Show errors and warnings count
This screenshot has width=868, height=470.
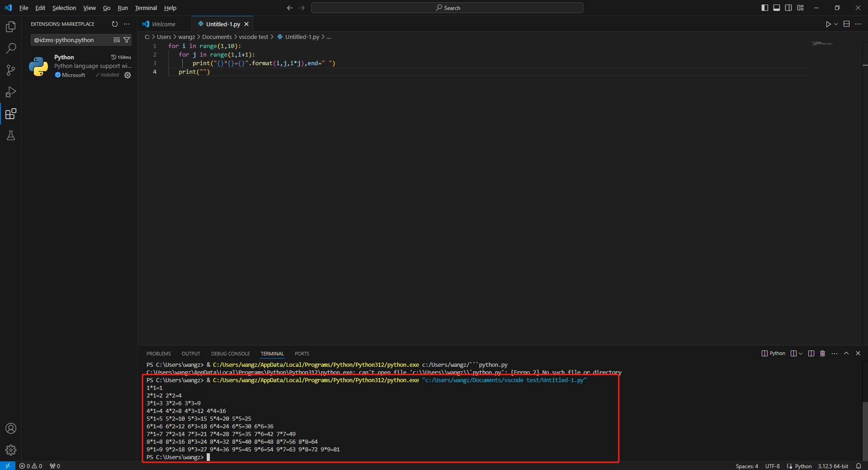(31, 466)
